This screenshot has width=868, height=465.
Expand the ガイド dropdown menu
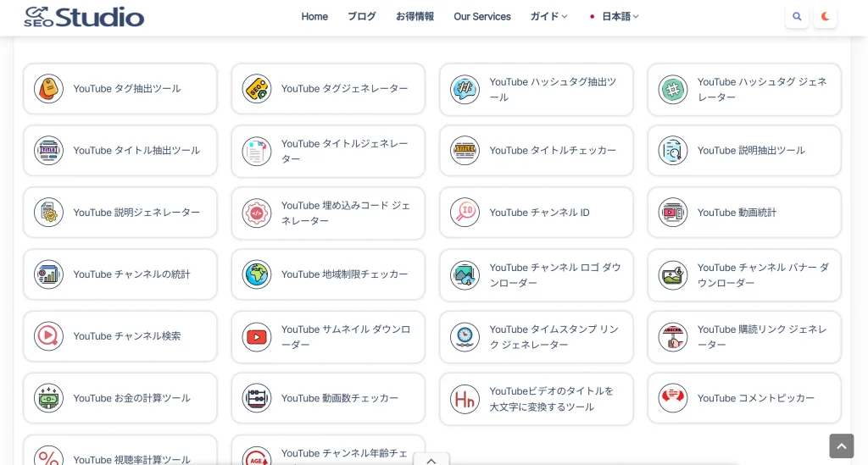(548, 17)
